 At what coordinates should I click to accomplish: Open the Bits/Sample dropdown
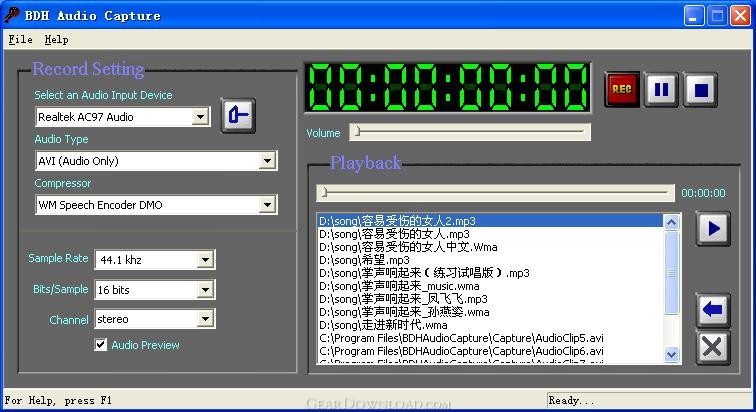(x=205, y=290)
